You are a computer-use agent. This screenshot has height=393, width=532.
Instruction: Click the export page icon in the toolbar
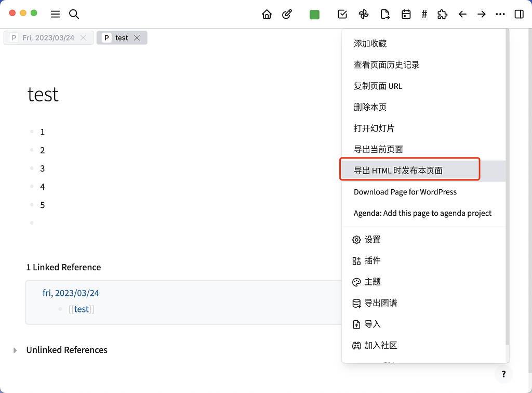pyautogui.click(x=385, y=14)
